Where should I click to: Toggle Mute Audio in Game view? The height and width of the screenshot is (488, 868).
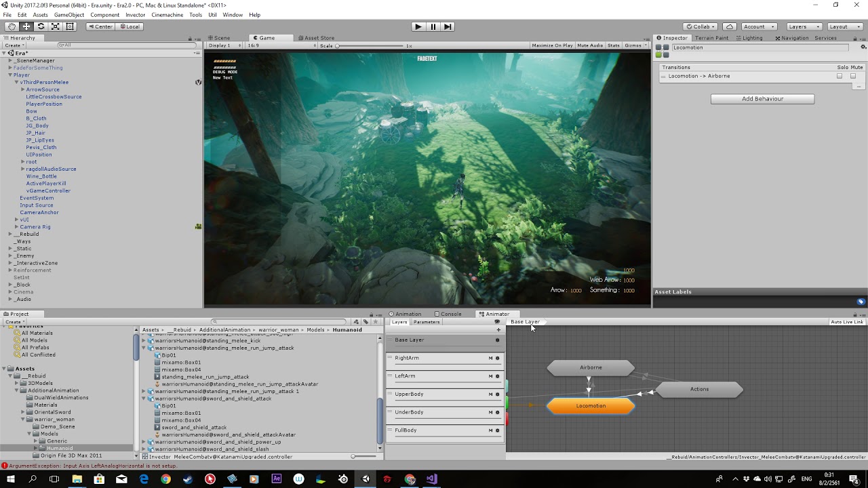[x=590, y=45]
